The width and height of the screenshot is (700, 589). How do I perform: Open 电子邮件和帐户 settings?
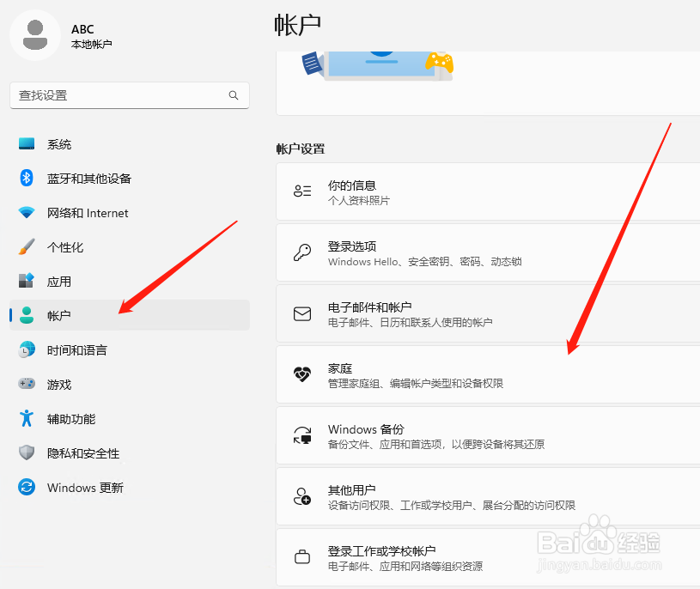tap(488, 313)
